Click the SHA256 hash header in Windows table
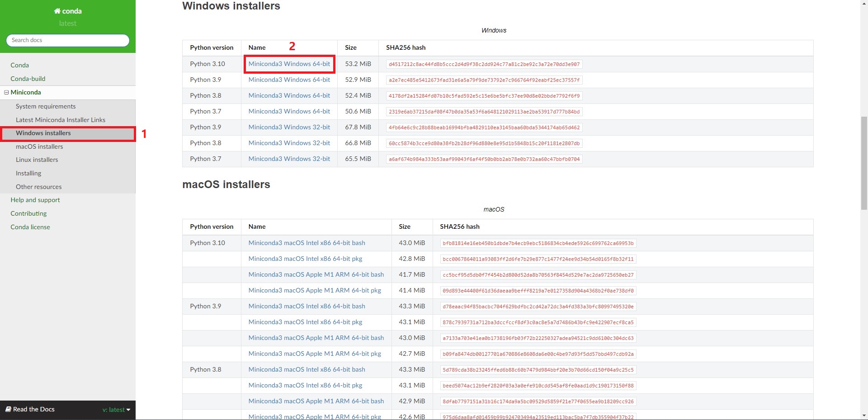Image resolution: width=868 pixels, height=420 pixels. [x=406, y=47]
